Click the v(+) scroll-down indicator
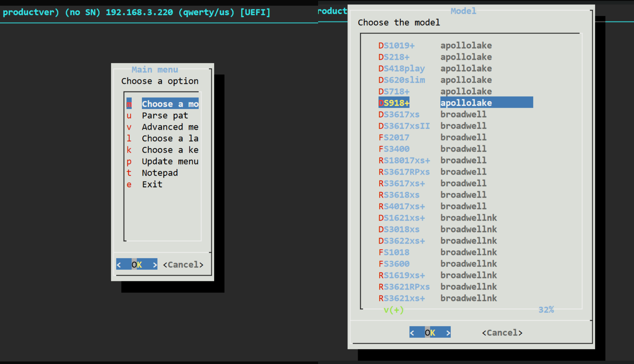 tap(394, 310)
